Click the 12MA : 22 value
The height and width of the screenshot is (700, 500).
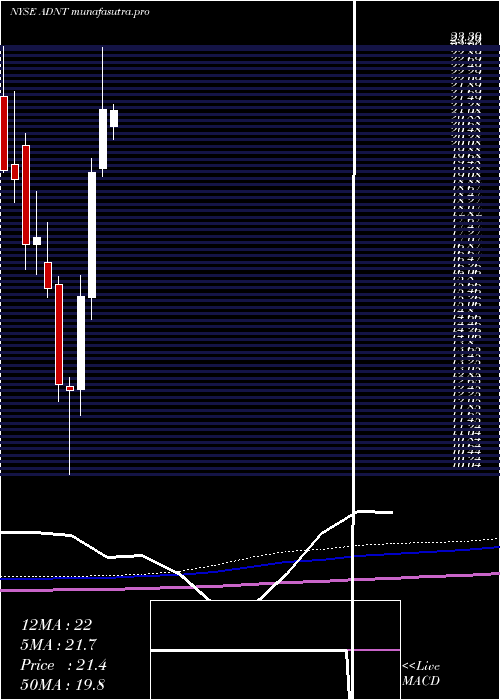[56, 625]
